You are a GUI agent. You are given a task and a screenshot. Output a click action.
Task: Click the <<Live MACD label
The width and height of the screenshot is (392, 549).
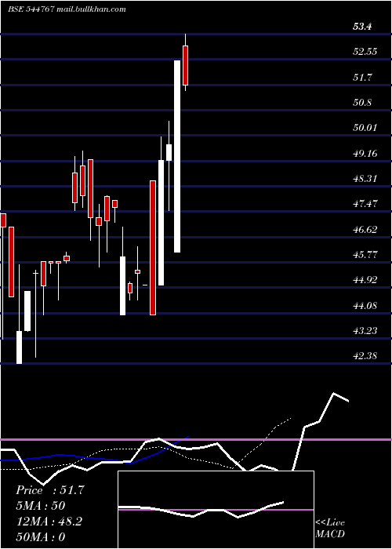point(330,528)
